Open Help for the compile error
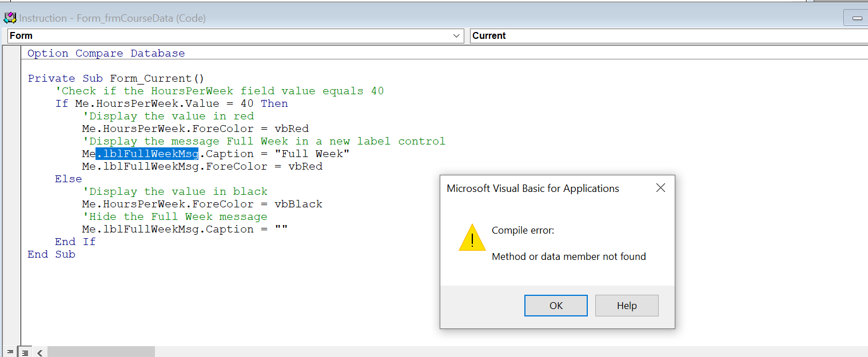Viewport: 868px width, 357px height. pyautogui.click(x=626, y=305)
